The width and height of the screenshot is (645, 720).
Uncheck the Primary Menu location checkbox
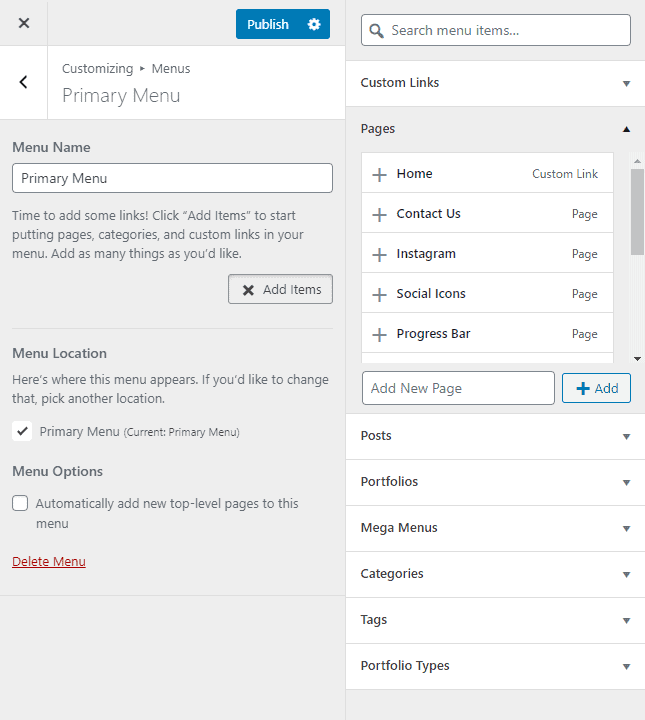click(x=22, y=431)
